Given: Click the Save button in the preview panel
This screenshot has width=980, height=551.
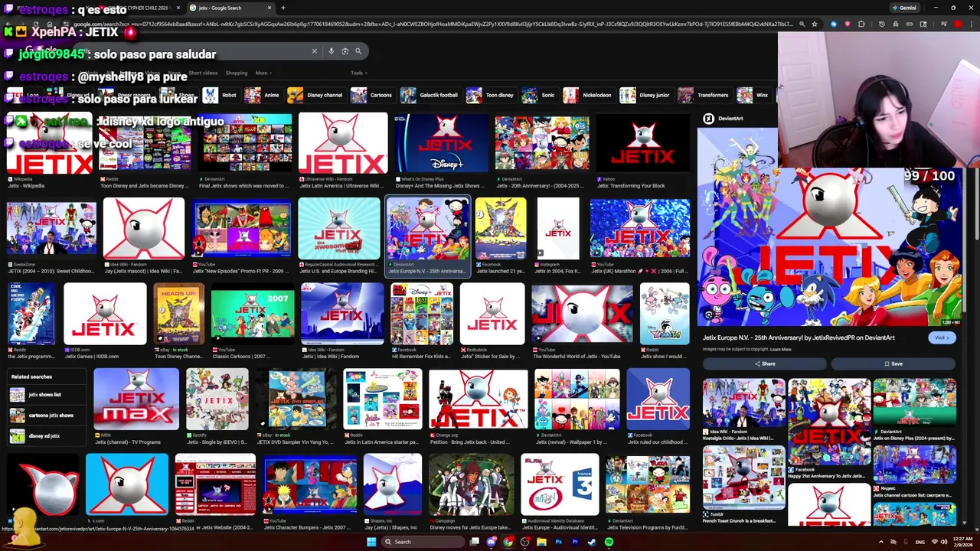Looking at the screenshot, I should (x=893, y=364).
